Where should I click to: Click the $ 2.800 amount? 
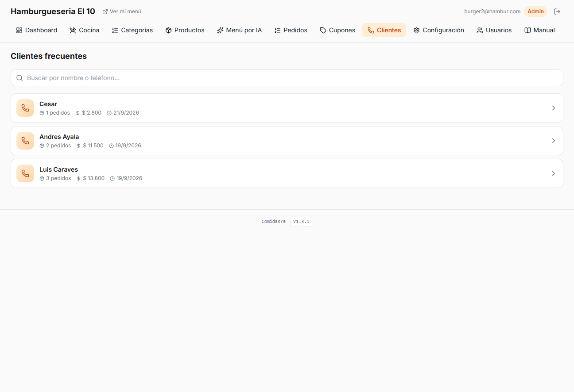point(89,113)
